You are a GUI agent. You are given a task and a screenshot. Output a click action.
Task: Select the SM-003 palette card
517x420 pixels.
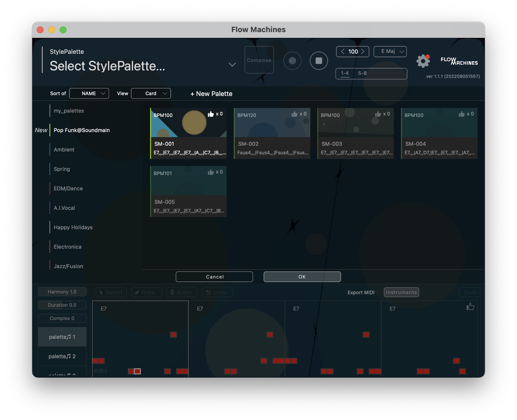pos(355,134)
